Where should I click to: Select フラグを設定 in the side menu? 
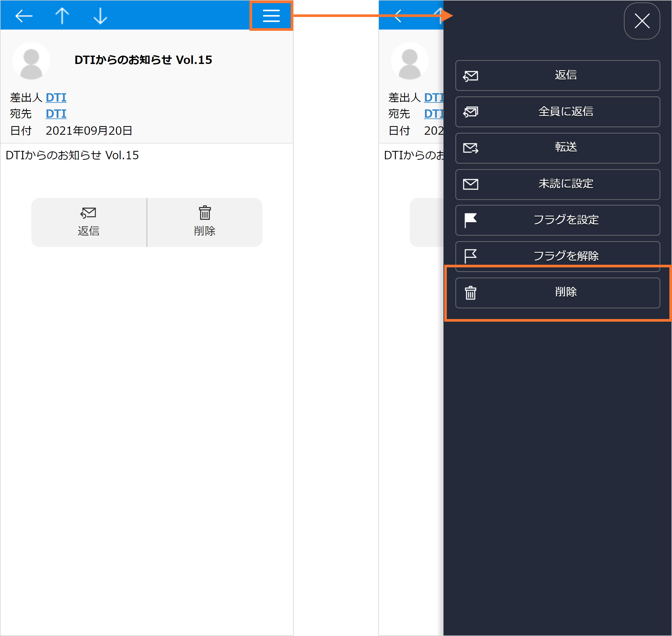click(x=557, y=220)
